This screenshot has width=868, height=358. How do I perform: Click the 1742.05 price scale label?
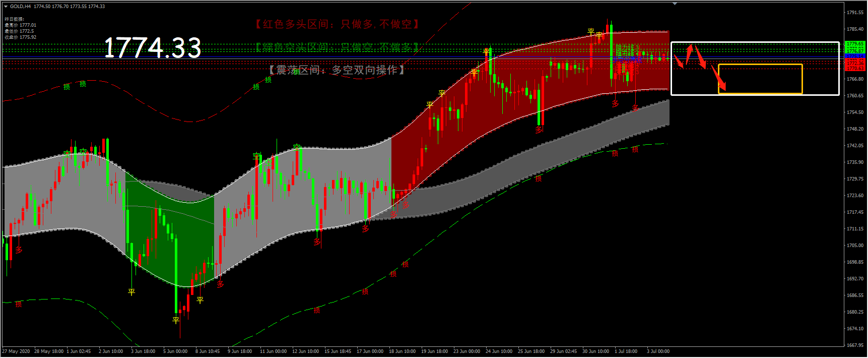(855, 146)
